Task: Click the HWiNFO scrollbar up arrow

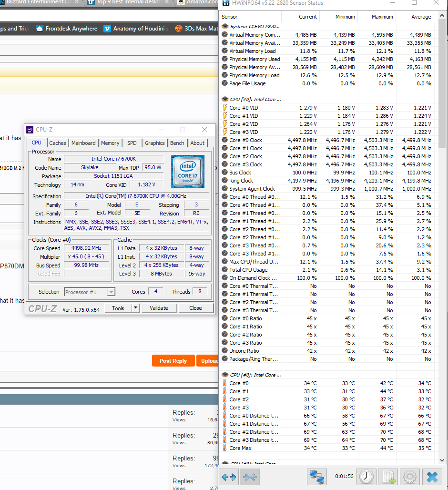Action: click(442, 15)
